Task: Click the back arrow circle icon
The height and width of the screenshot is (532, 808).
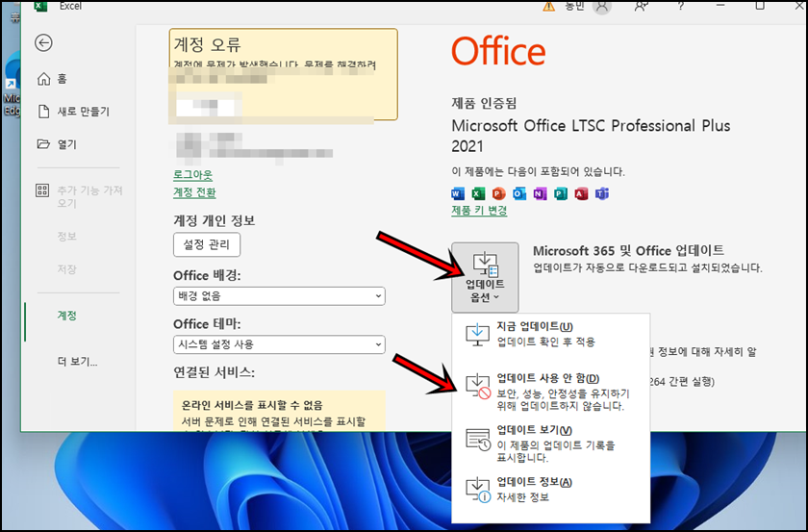Action: [44, 42]
